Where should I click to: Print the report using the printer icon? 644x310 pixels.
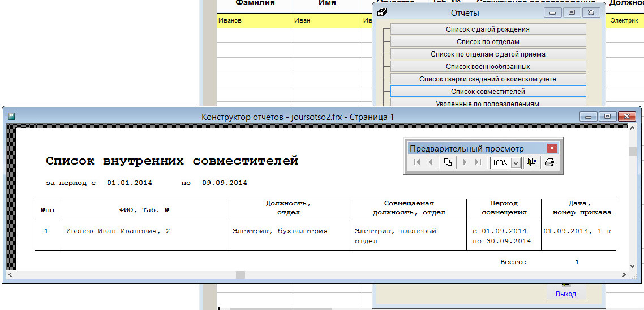click(x=549, y=162)
